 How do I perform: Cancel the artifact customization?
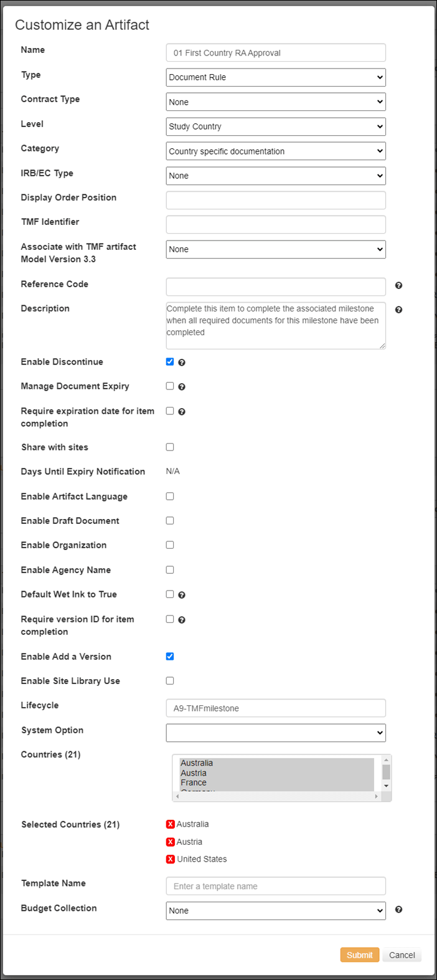pos(402,954)
